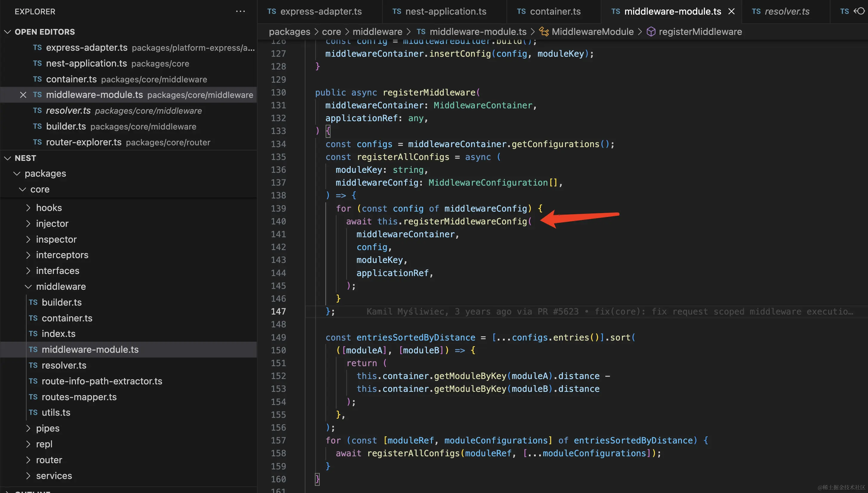
Task: Collapse the Open Editors section
Action: [x=7, y=32]
